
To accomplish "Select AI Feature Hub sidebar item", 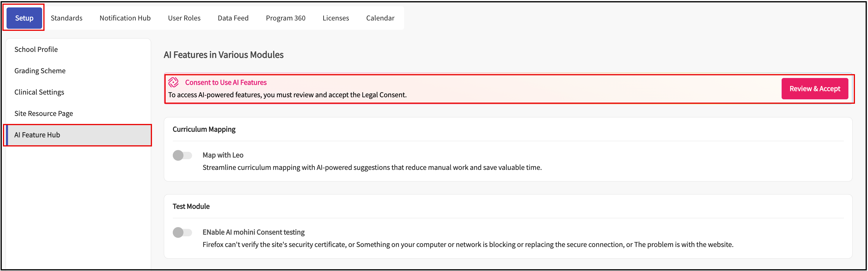I will pos(37,135).
